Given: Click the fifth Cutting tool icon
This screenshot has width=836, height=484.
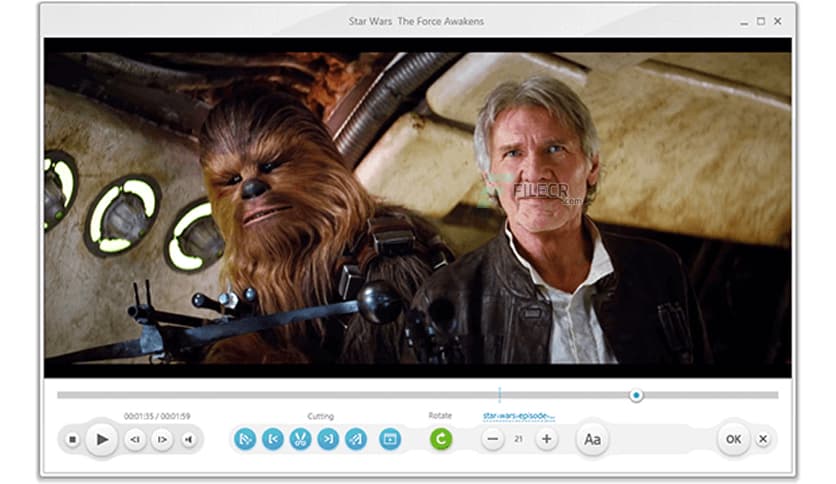Looking at the screenshot, I should tap(356, 439).
